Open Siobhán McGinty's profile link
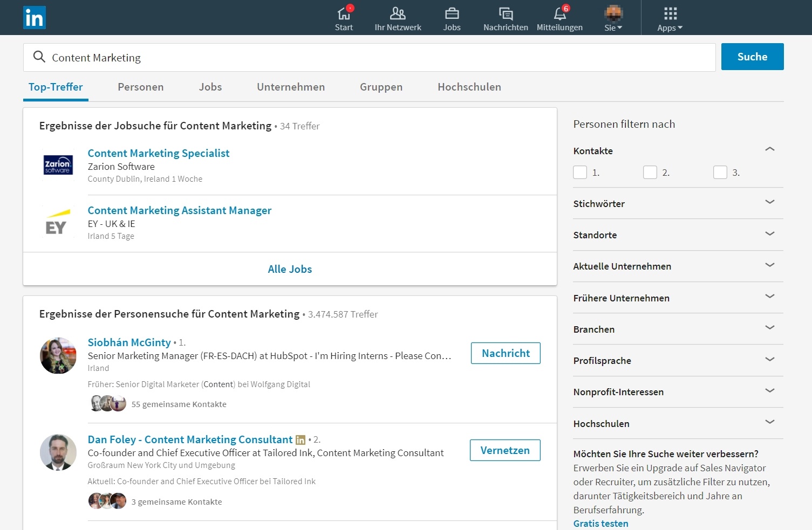This screenshot has width=812, height=530. [x=129, y=342]
